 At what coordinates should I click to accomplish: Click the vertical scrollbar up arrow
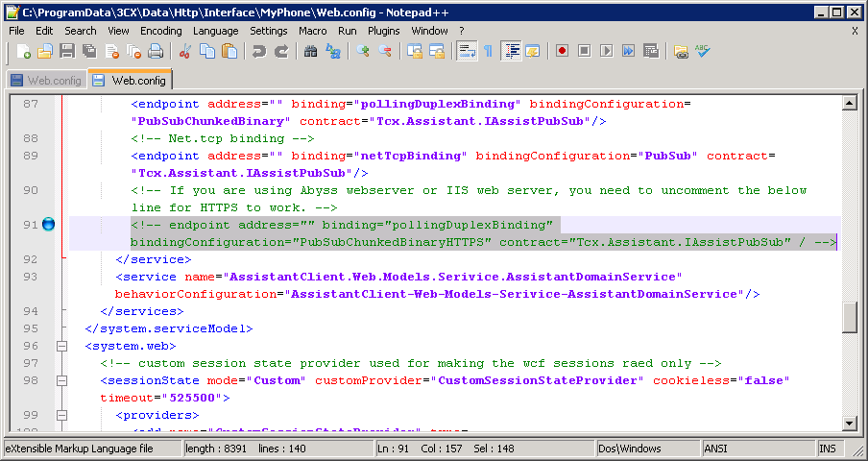click(x=849, y=103)
